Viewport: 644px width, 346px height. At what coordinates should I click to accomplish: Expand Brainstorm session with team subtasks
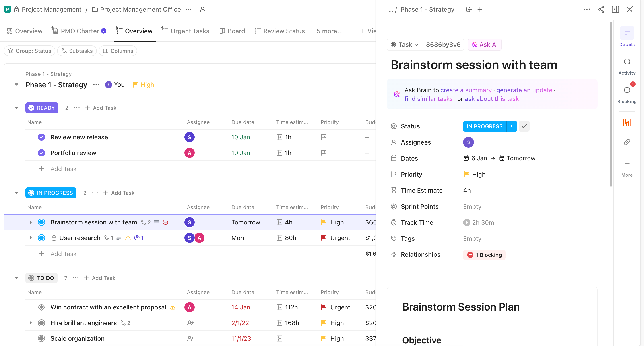(31, 222)
